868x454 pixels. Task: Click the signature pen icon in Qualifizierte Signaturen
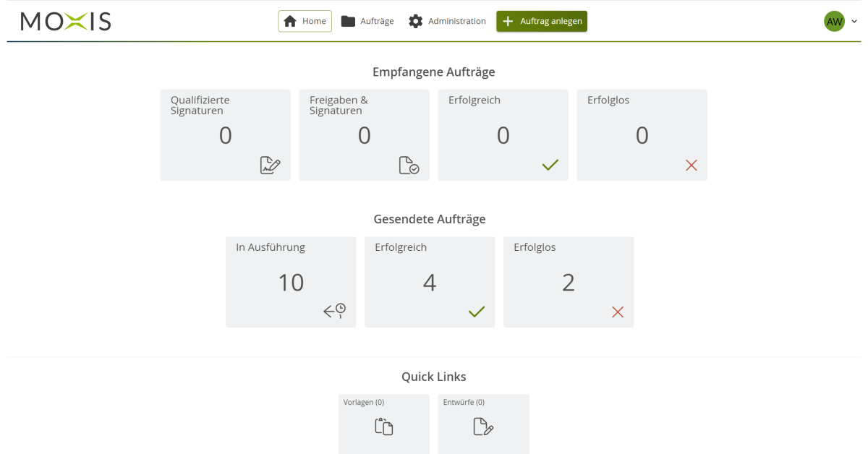(x=271, y=165)
